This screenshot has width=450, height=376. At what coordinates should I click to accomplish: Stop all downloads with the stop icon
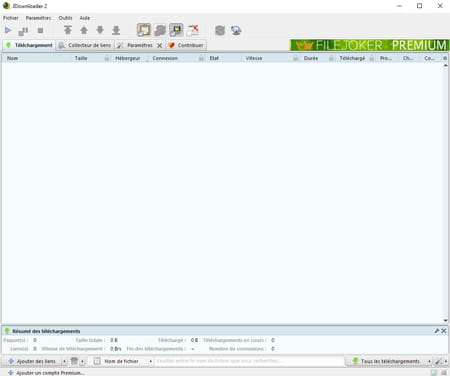point(40,31)
